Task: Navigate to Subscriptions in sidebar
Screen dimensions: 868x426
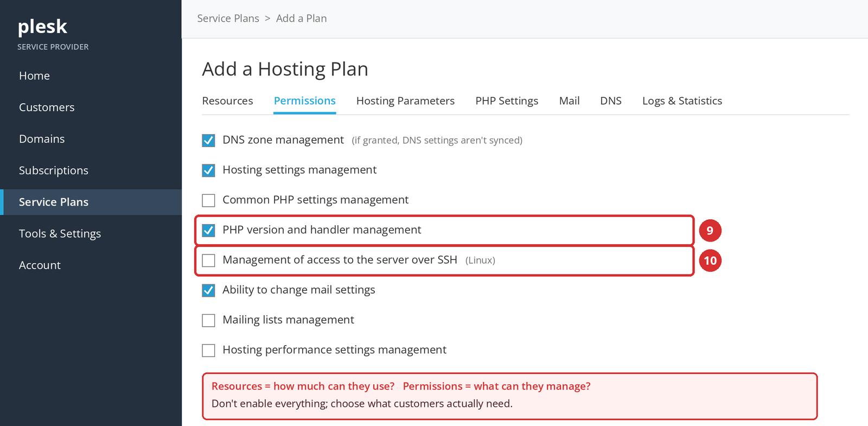Action: click(x=91, y=170)
